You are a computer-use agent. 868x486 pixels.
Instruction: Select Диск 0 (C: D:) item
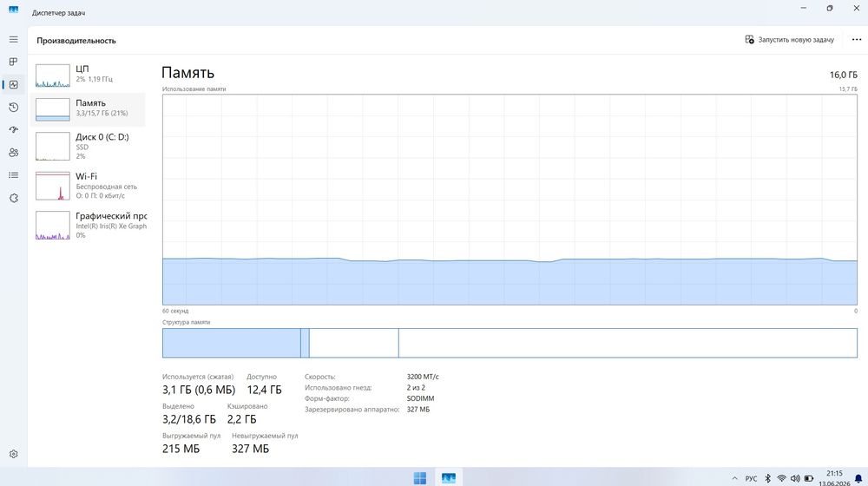[89, 146]
